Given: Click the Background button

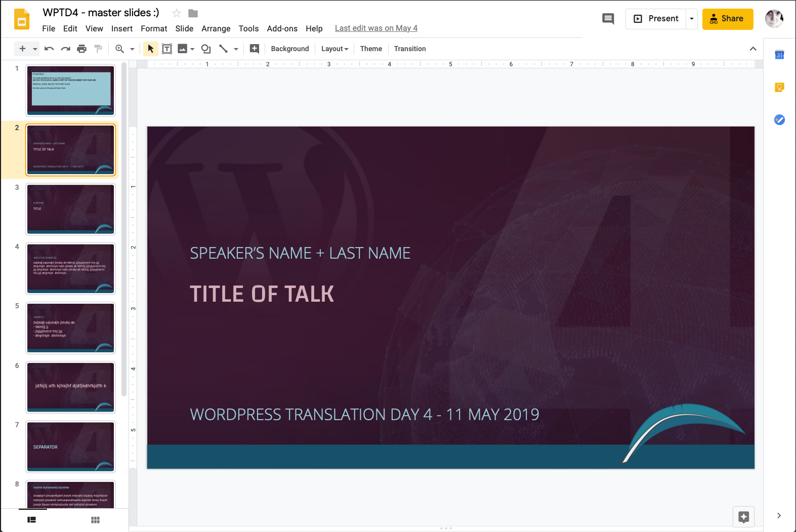Looking at the screenshot, I should (x=290, y=49).
